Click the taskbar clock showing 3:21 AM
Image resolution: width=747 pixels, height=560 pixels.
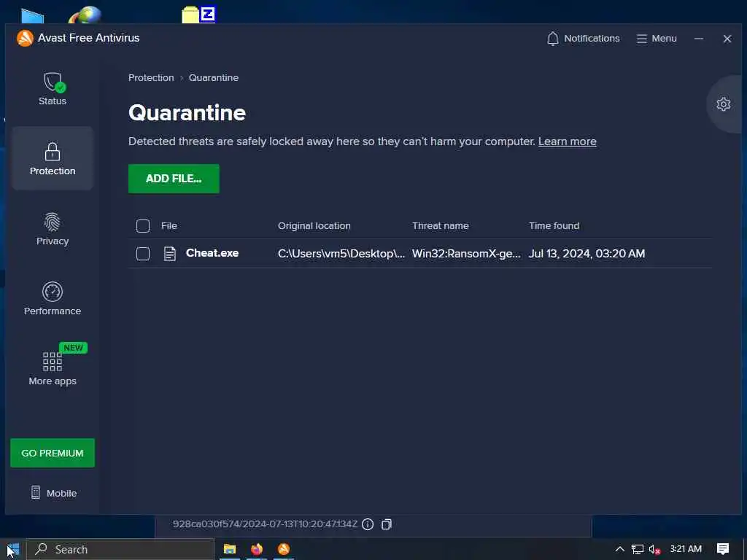click(686, 548)
